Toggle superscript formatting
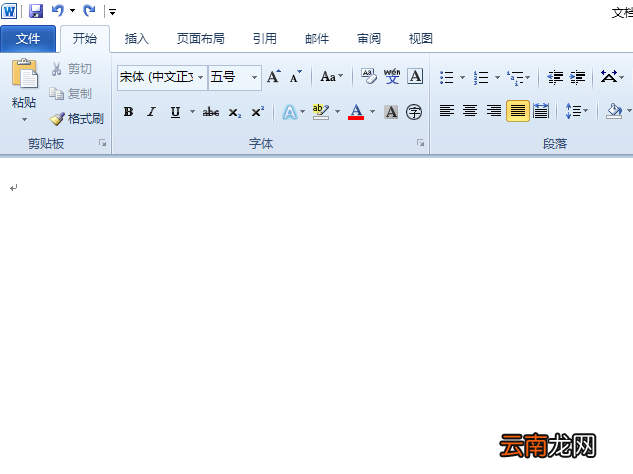633x474 pixels. click(258, 111)
